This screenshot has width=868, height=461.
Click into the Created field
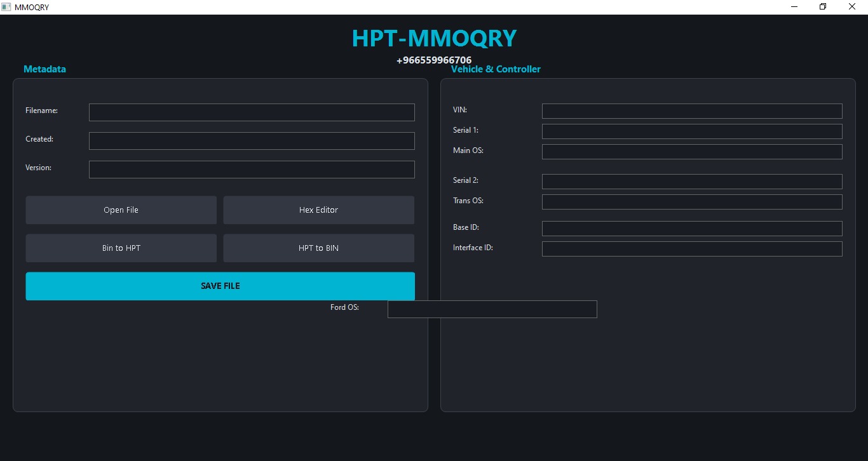pos(252,141)
